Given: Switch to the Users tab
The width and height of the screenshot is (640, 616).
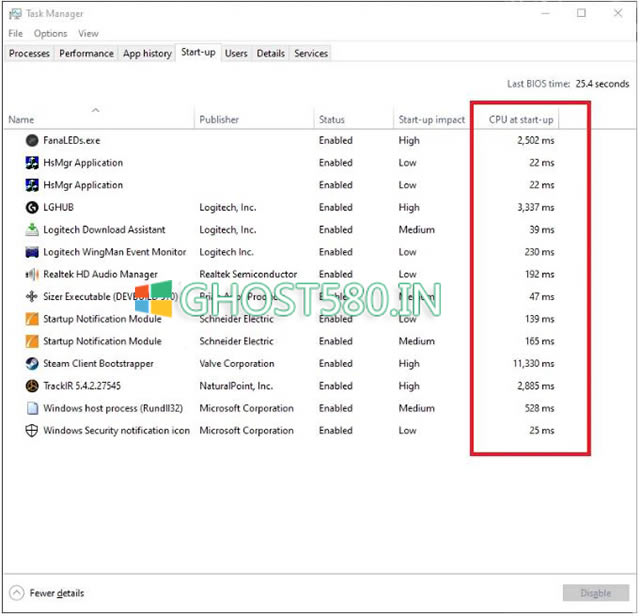Looking at the screenshot, I should pos(236,53).
